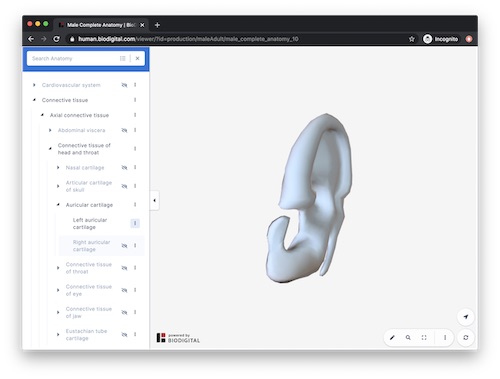Open options menu for Cardiovascular system
The height and width of the screenshot is (379, 500).
135,85
